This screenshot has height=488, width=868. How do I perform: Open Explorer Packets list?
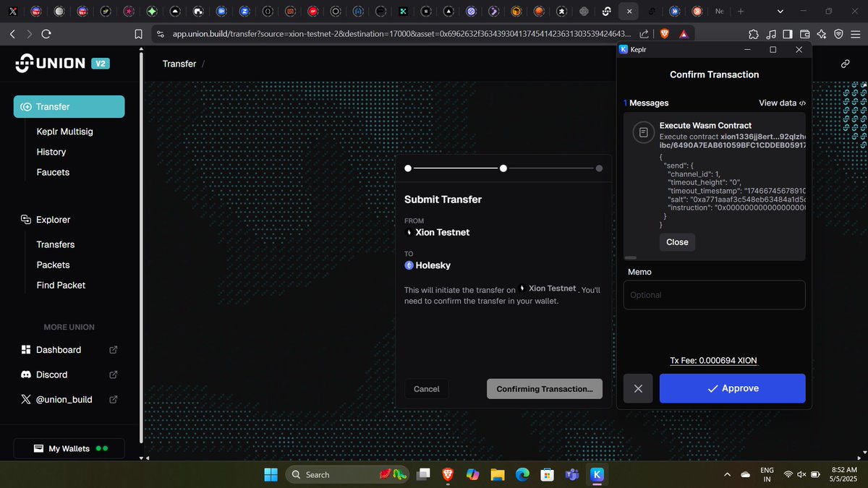tap(53, 265)
